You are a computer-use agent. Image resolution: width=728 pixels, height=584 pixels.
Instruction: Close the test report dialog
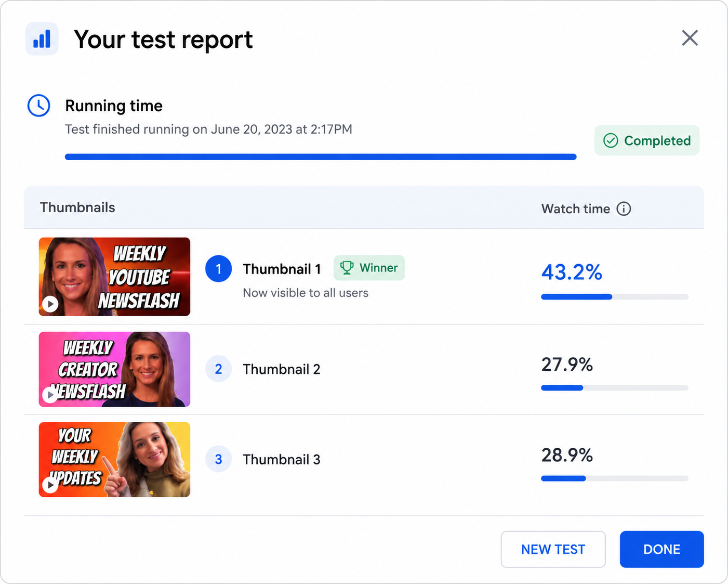[690, 38]
